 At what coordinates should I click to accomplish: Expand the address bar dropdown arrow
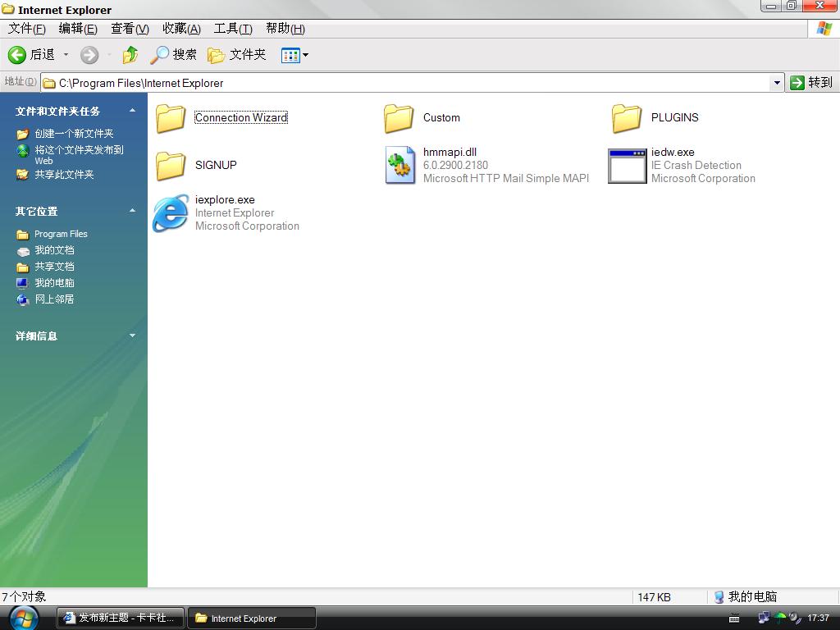(x=777, y=83)
